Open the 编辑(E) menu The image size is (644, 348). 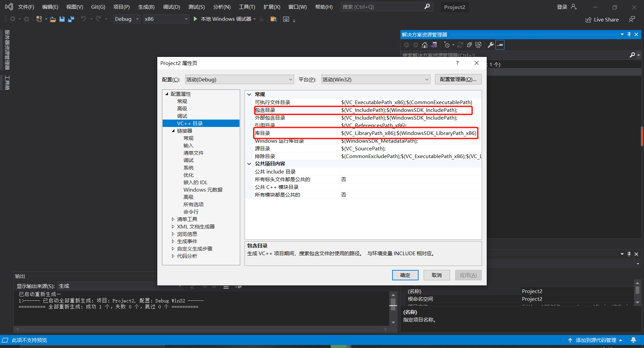pos(50,7)
